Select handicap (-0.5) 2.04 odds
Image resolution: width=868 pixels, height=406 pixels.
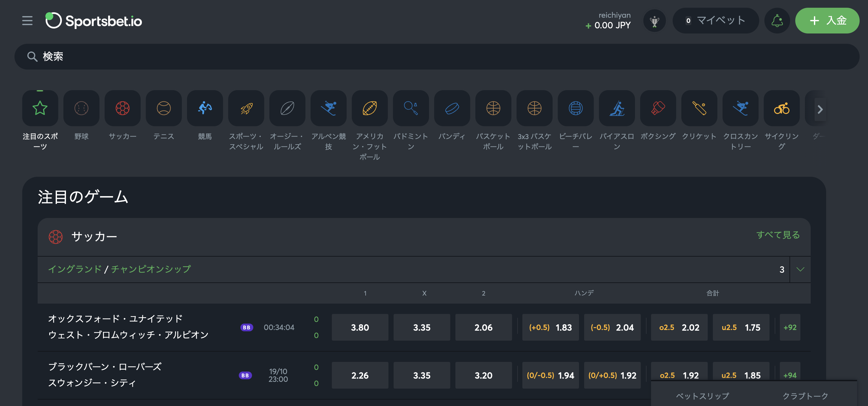tap(612, 327)
